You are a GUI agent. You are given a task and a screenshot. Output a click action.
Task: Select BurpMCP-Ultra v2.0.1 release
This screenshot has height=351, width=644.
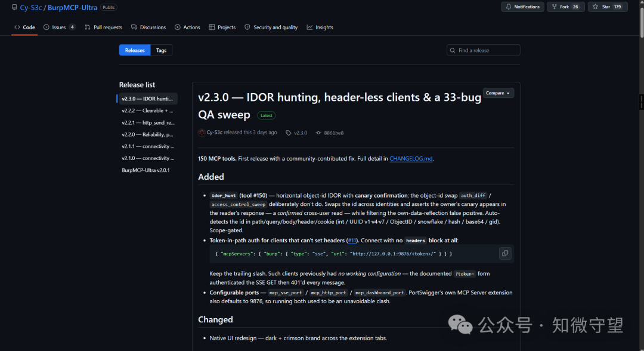147,170
